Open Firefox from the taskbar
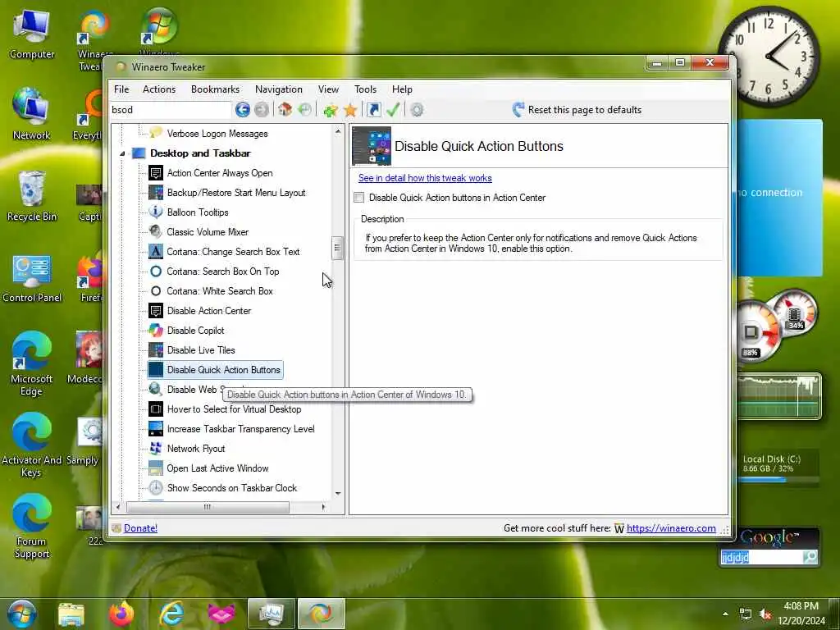 121,614
